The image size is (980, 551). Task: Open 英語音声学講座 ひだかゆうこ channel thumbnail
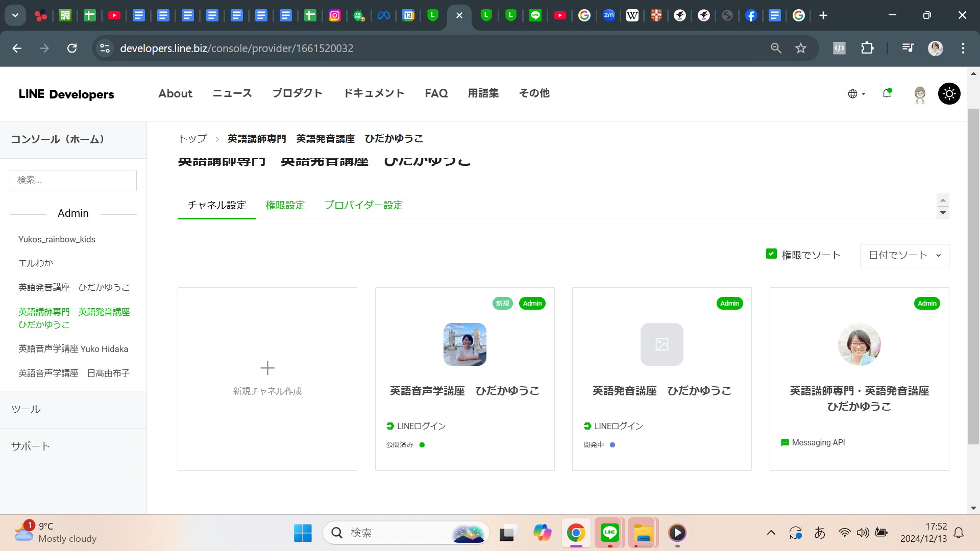(x=465, y=344)
